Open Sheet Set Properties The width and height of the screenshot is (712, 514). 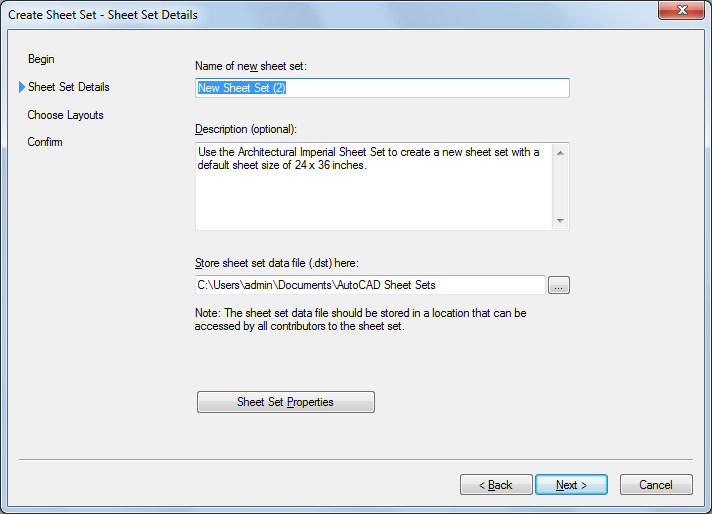286,402
